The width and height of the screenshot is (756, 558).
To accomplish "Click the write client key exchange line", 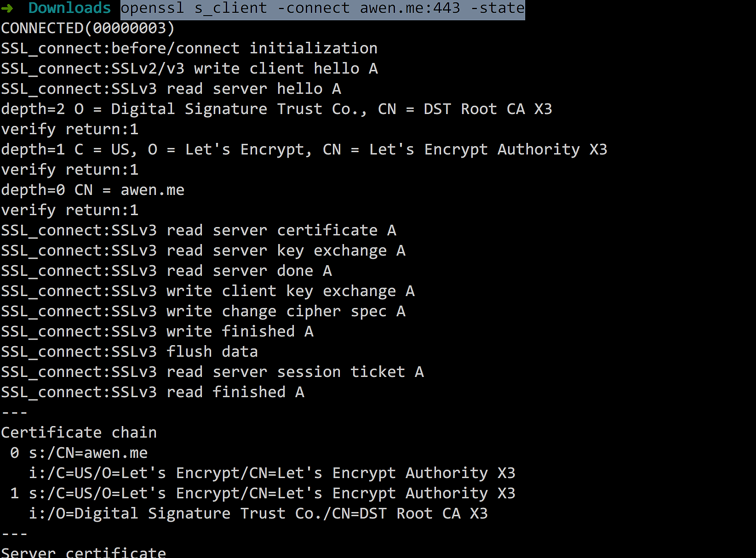I will pyautogui.click(x=207, y=291).
